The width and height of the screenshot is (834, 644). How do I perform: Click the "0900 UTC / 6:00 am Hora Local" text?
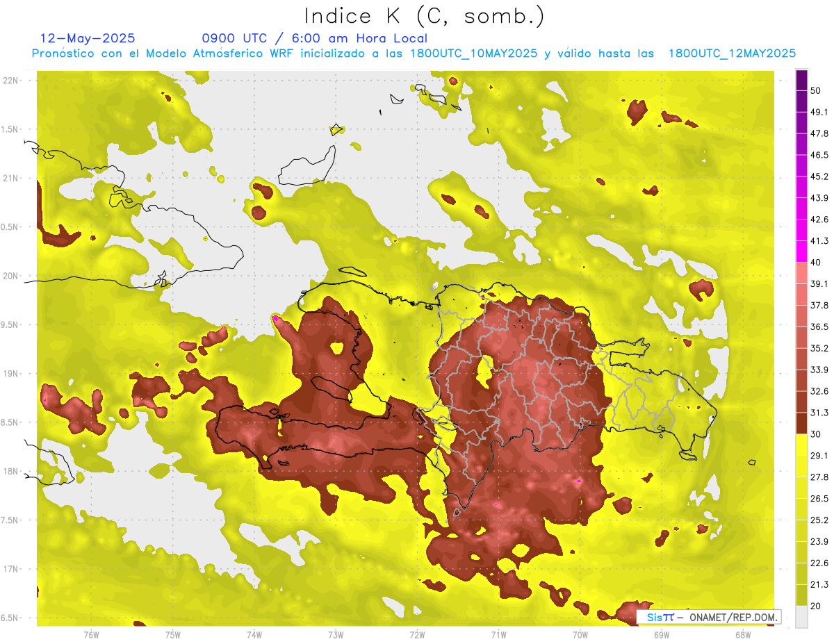pos(315,38)
